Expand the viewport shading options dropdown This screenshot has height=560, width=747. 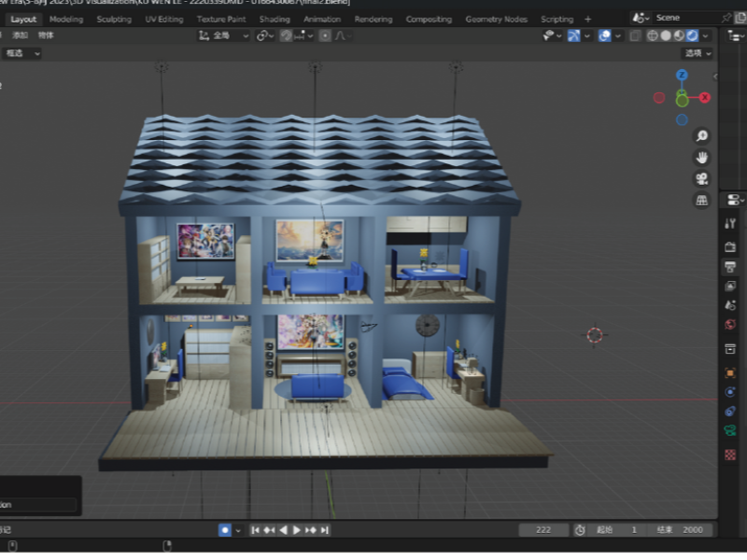[706, 35]
